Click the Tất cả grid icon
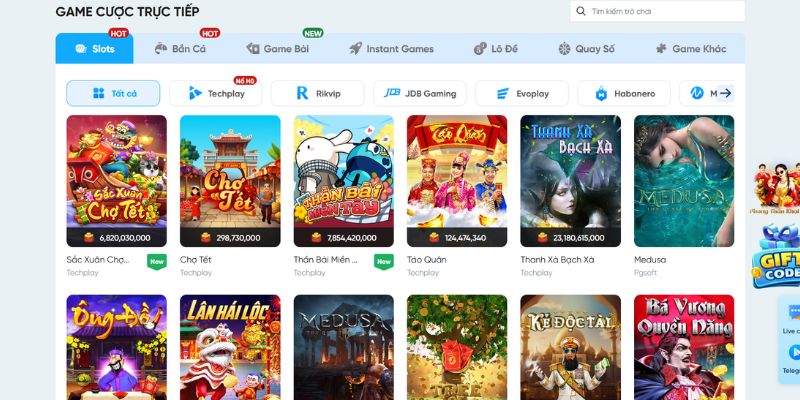Screen dimensions: 800x400 98,93
